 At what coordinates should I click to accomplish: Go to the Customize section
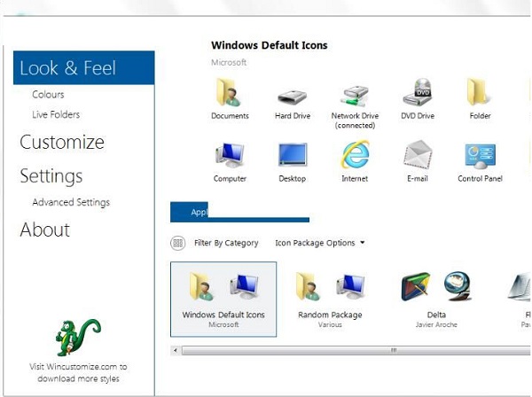tap(62, 142)
